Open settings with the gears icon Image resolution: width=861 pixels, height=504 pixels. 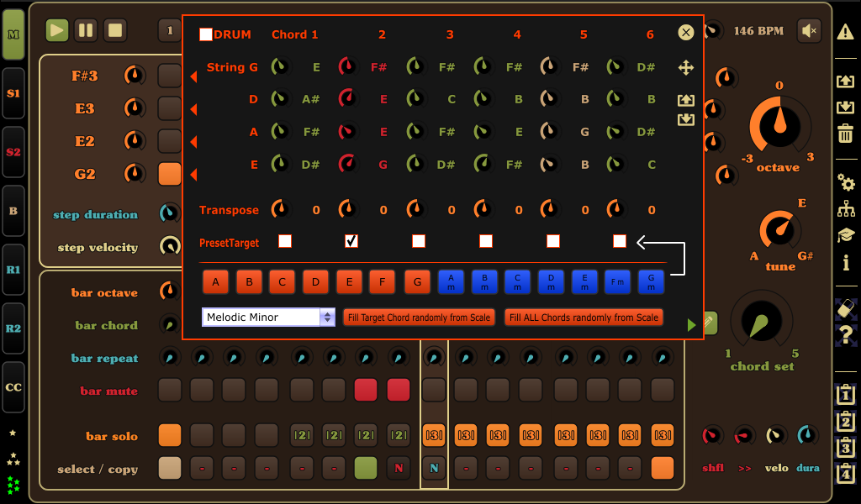[x=846, y=182]
